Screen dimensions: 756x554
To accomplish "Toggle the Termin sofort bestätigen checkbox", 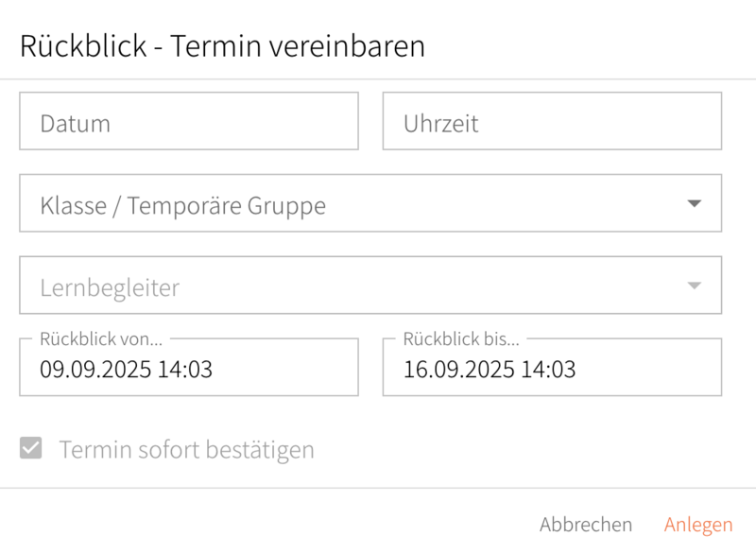I will tap(31, 449).
